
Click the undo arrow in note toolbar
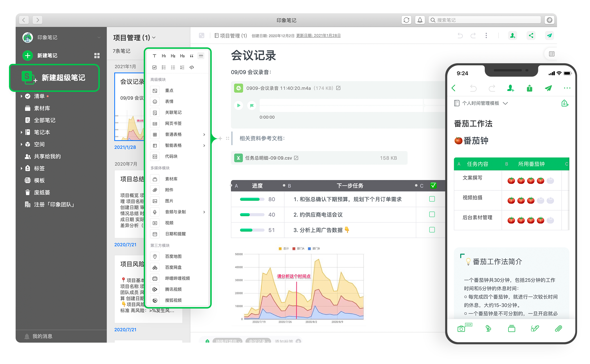(x=460, y=36)
